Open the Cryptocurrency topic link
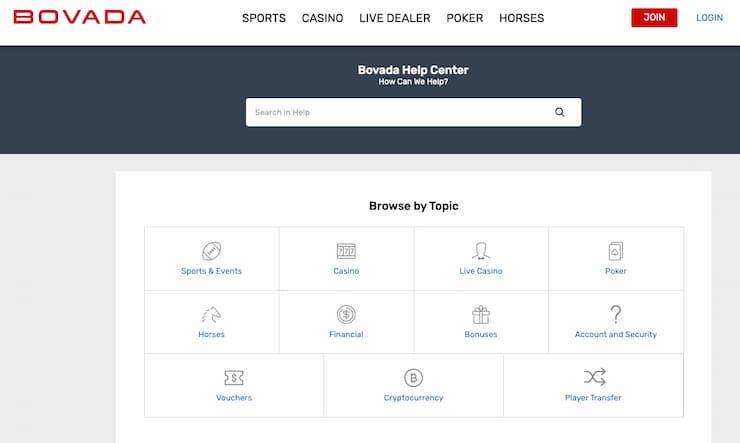The image size is (740, 443). pos(413,398)
